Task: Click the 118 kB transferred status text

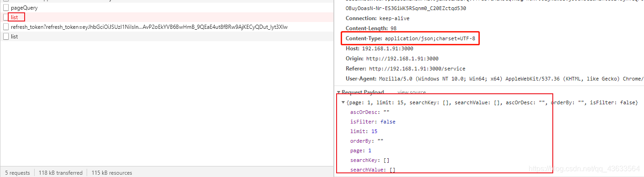Action: (61, 173)
